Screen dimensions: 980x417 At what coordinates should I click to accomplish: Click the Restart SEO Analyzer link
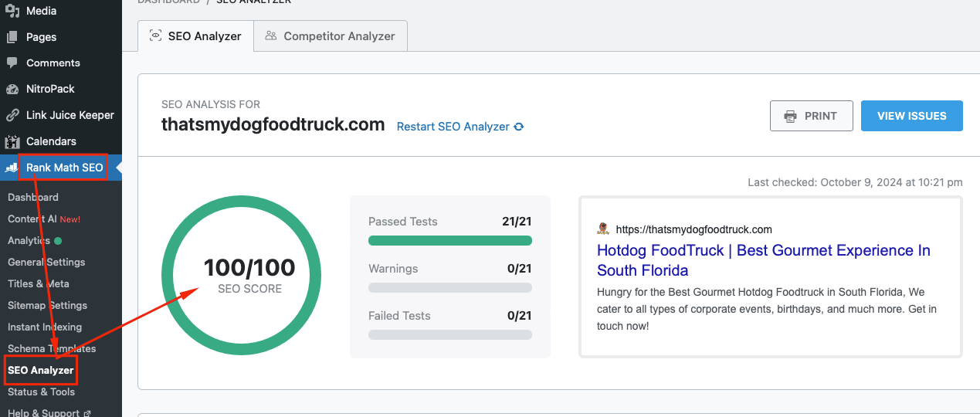click(x=453, y=127)
